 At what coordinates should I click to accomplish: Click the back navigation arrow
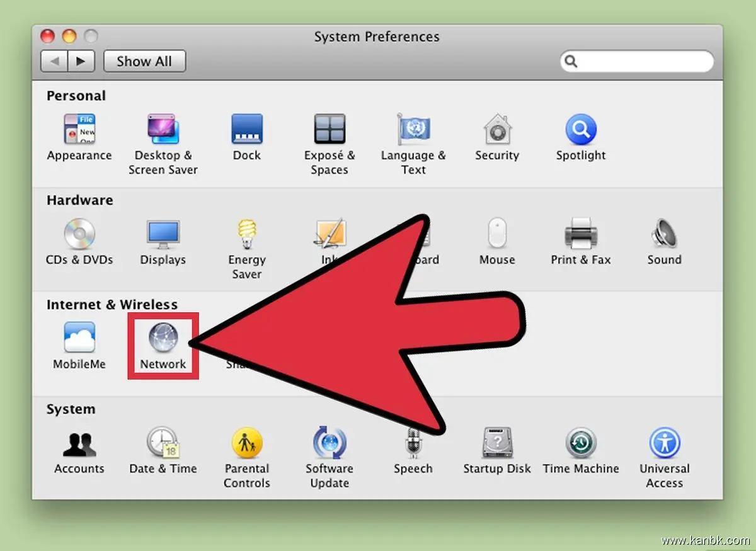(55, 61)
